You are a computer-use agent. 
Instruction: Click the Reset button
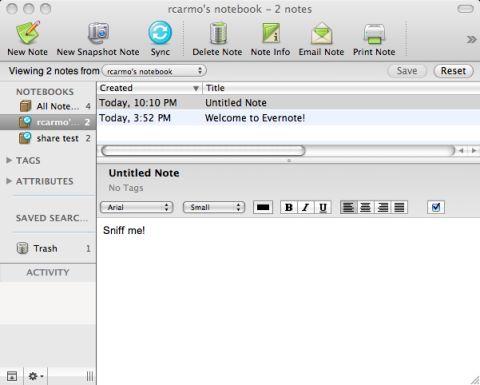tap(453, 71)
